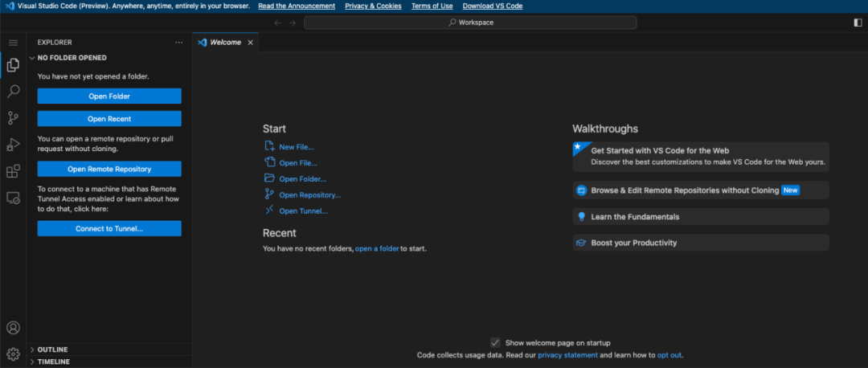The image size is (868, 368).
Task: Click the Open File icon under Start
Action: [269, 162]
